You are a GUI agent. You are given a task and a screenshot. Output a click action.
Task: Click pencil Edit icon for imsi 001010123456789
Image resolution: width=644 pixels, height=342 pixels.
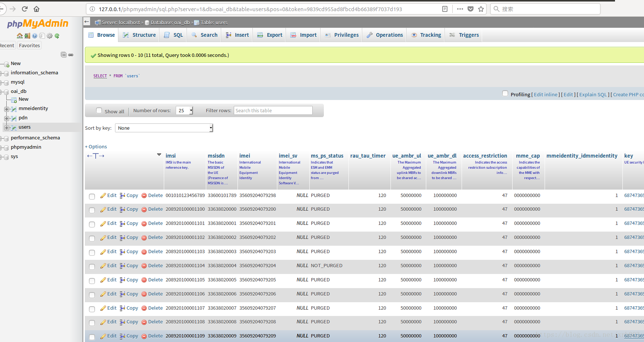pyautogui.click(x=103, y=196)
